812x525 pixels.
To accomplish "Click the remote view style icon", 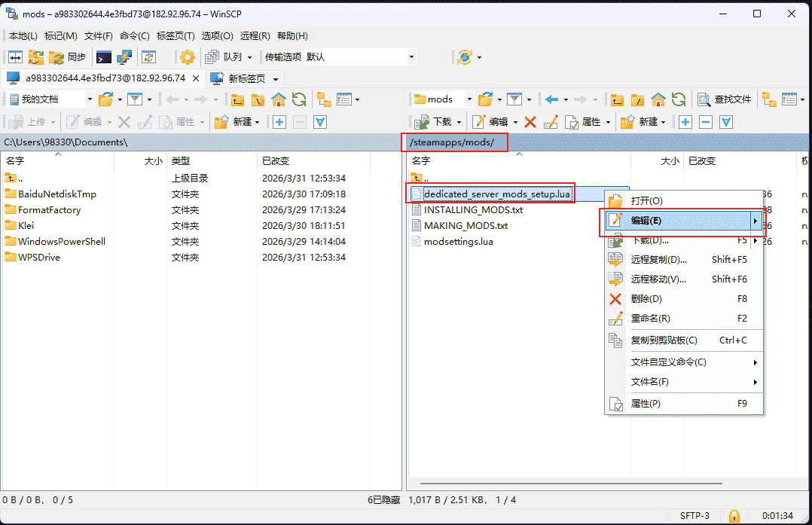I will point(789,99).
